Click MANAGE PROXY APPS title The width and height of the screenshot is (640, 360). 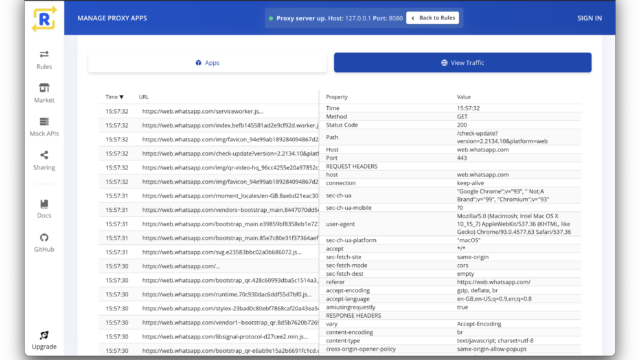[x=112, y=18]
